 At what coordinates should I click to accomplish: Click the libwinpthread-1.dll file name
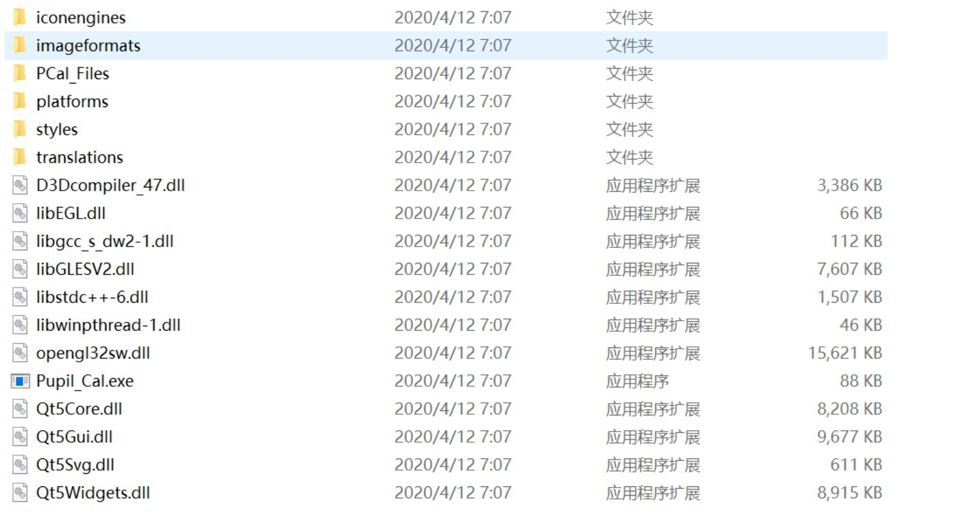click(108, 325)
